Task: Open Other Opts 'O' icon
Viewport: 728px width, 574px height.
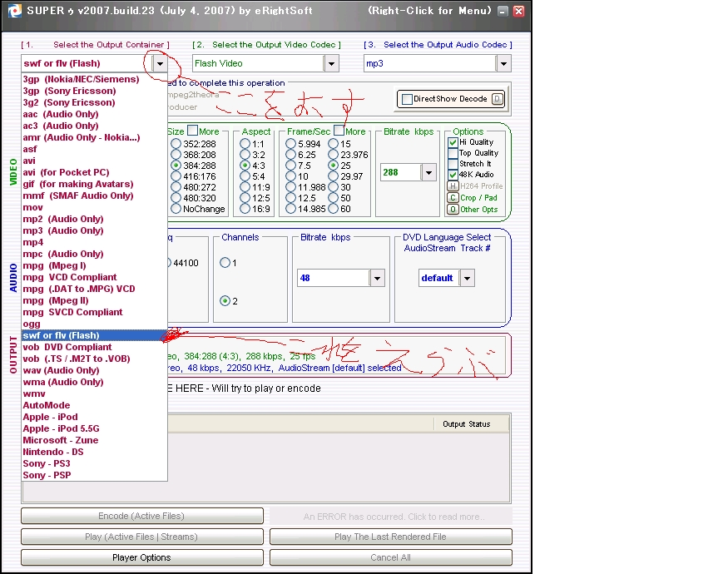Action: pos(453,210)
